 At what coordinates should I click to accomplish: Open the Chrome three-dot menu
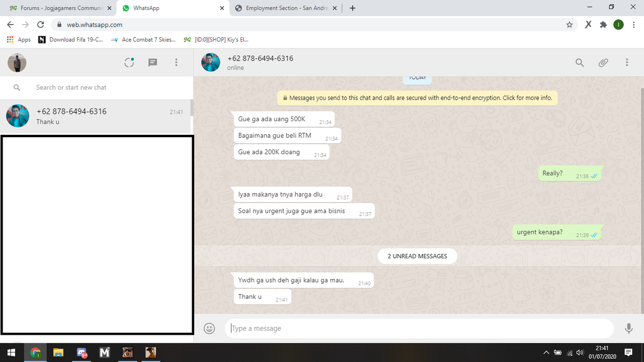coord(633,25)
